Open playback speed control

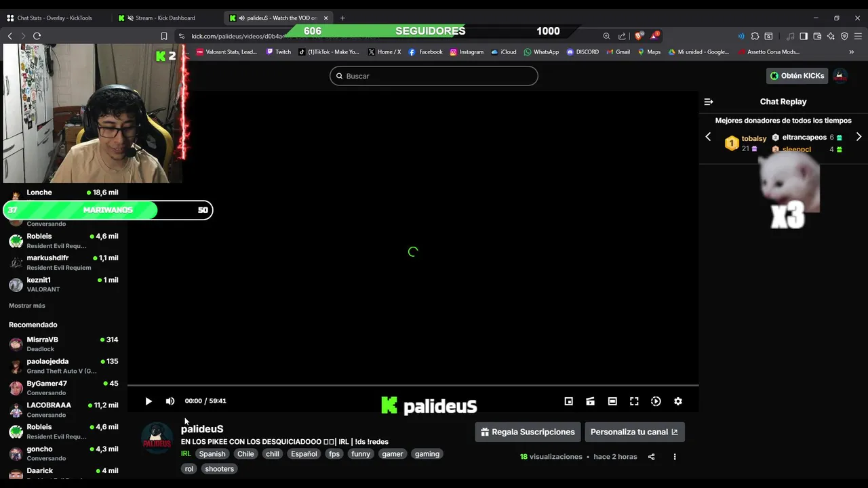[x=656, y=401]
